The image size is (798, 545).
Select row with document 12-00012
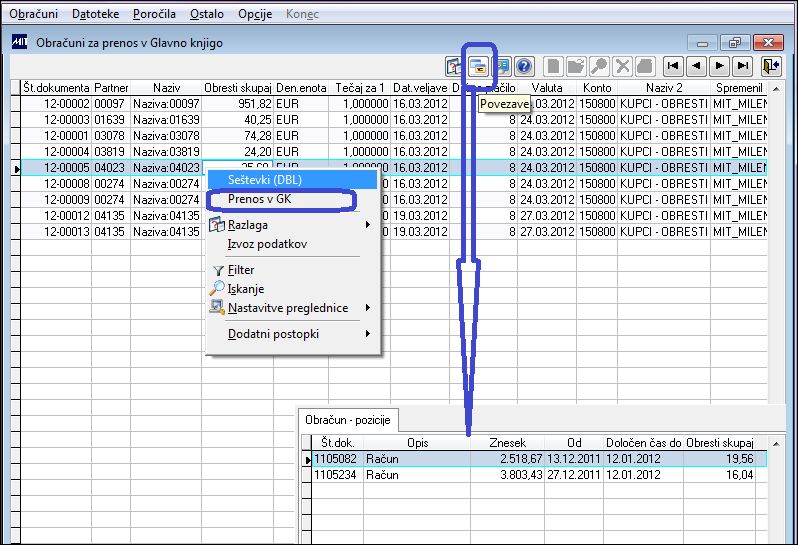393,216
